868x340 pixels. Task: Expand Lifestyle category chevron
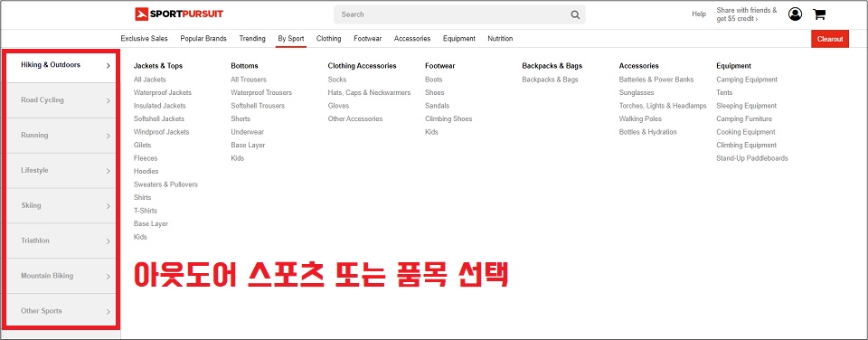tap(108, 171)
